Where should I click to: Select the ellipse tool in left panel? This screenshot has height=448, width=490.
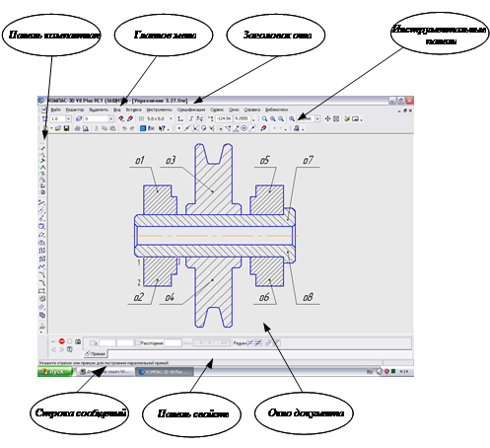42,243
